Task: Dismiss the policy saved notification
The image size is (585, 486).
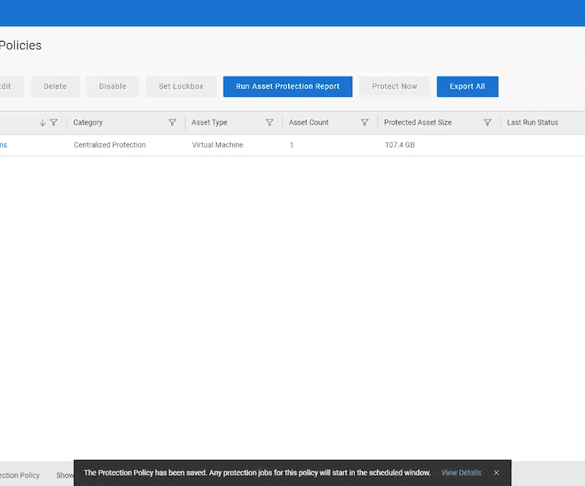Action: click(496, 473)
